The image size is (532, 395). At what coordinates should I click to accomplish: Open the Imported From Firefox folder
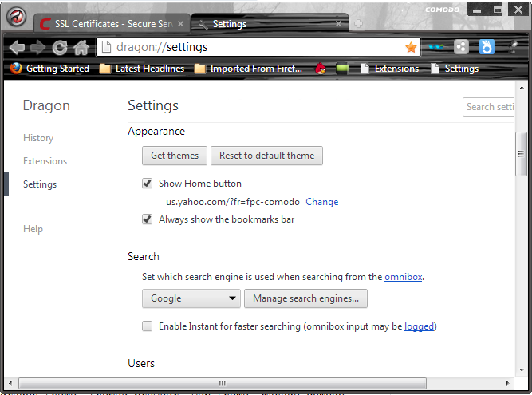coord(248,69)
